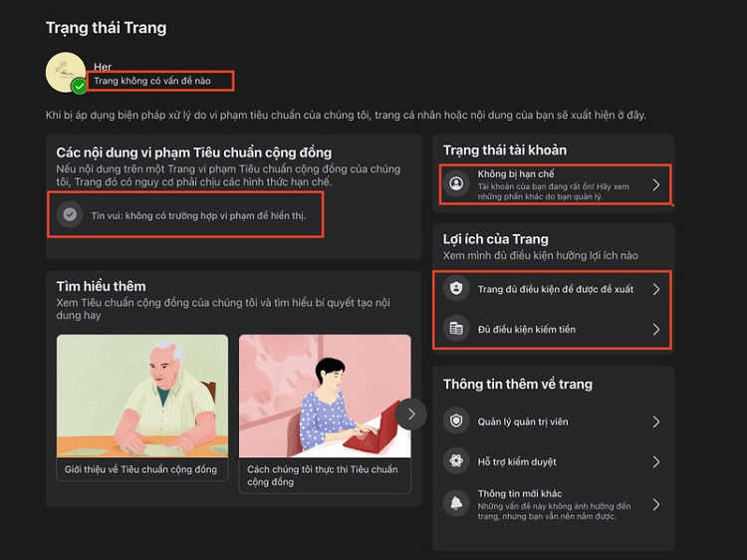Click the monetization icon beside Đủ điều kiện kiếm tiền
The image size is (747, 560).
point(456,329)
